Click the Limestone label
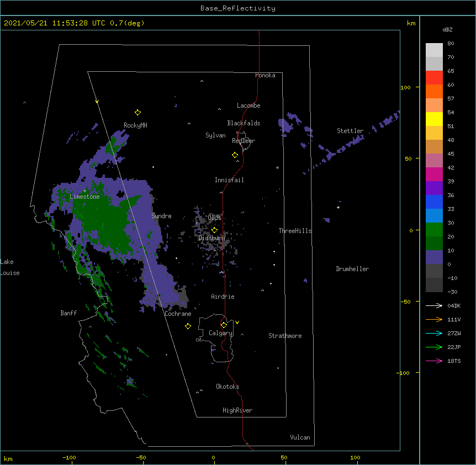The height and width of the screenshot is (465, 476). 84,197
